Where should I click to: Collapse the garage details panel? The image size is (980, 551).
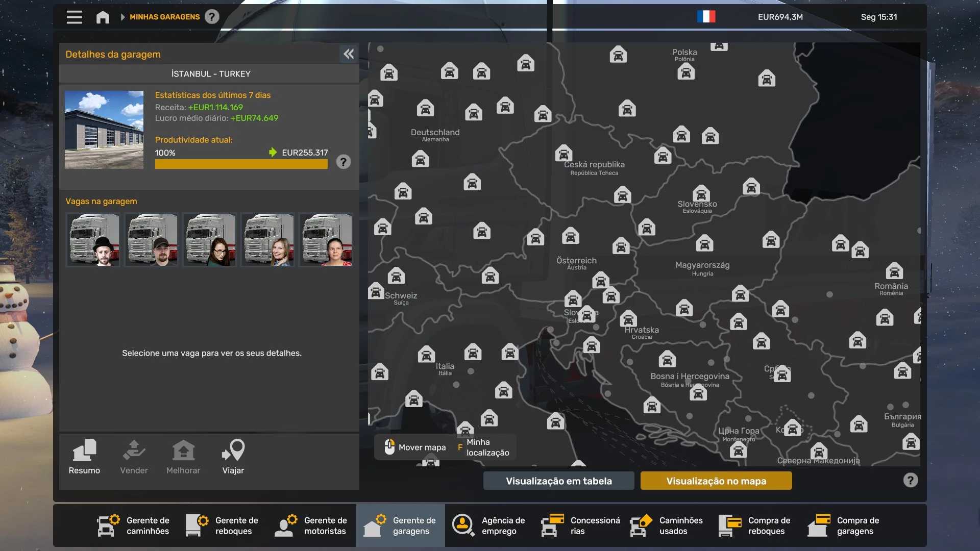[x=349, y=54]
